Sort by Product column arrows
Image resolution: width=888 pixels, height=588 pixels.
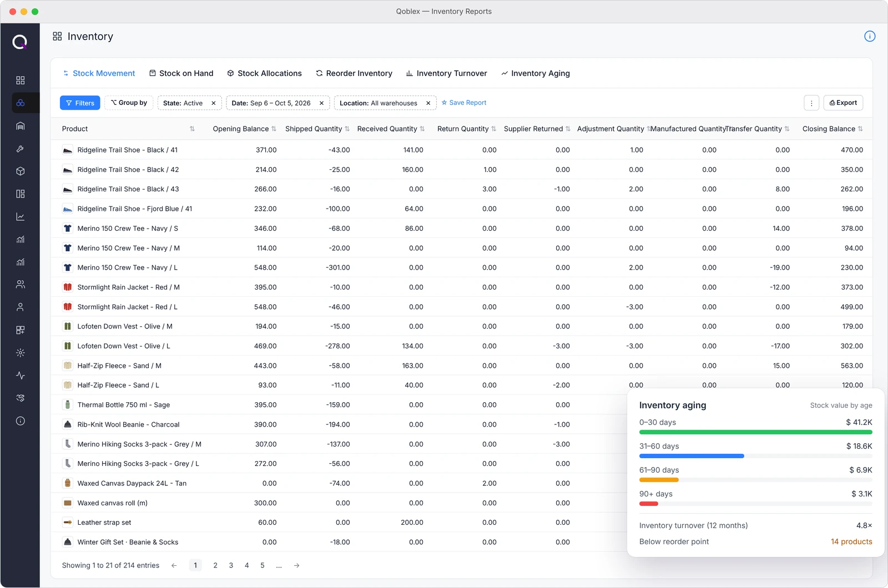pyautogui.click(x=192, y=129)
